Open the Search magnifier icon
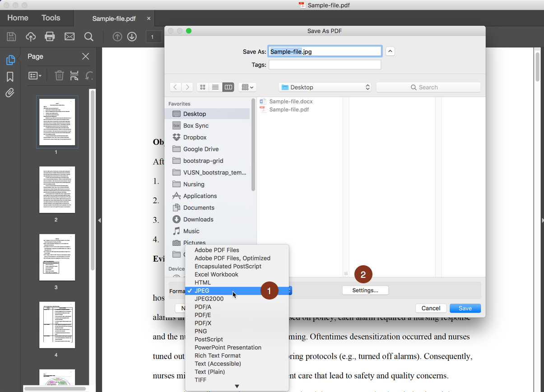544x392 pixels. [x=88, y=37]
